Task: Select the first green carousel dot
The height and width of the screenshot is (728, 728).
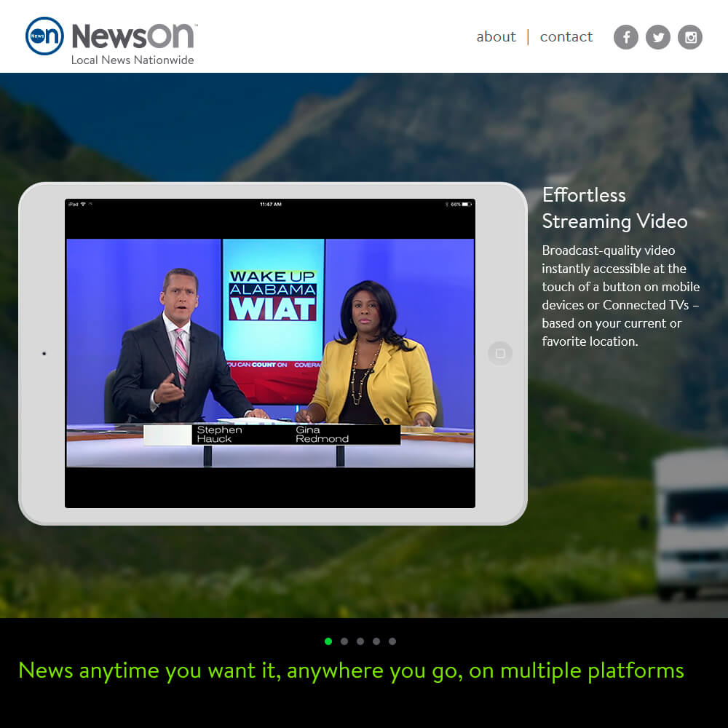Action: pyautogui.click(x=328, y=641)
